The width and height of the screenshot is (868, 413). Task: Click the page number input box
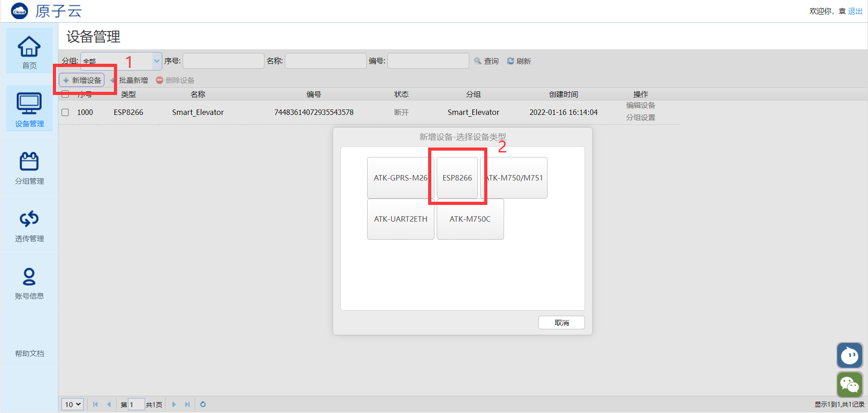[137, 404]
